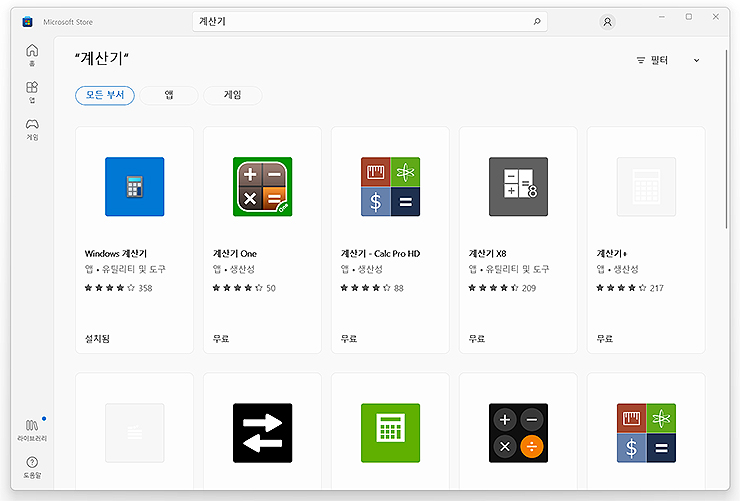Click 앱 • 생산성 under 계산기+

618,269
